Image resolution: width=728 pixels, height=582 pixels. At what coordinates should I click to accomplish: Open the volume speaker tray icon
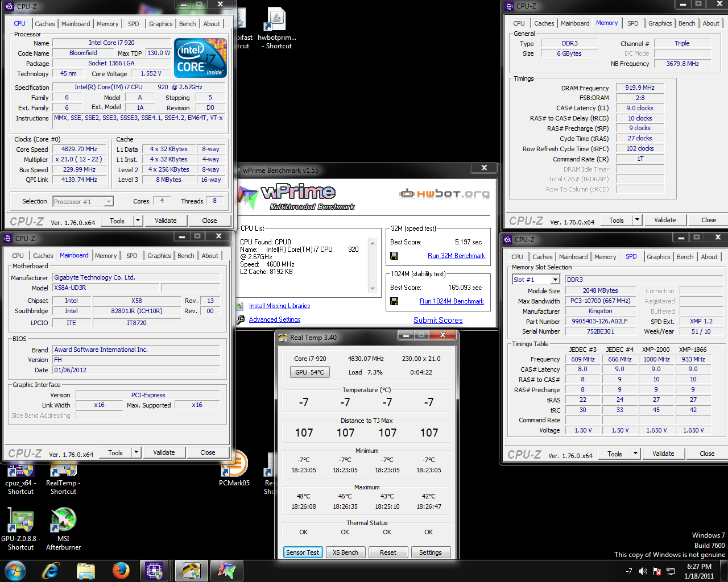643,571
